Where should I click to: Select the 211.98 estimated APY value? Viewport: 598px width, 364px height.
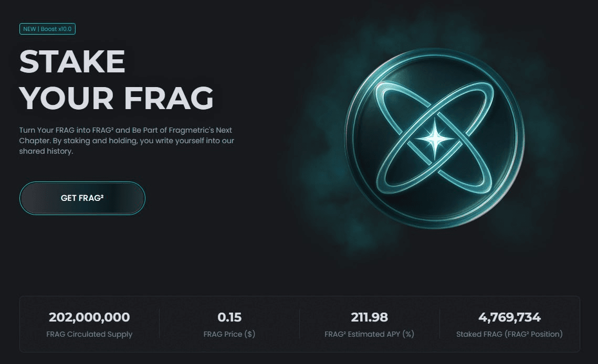pyautogui.click(x=369, y=317)
